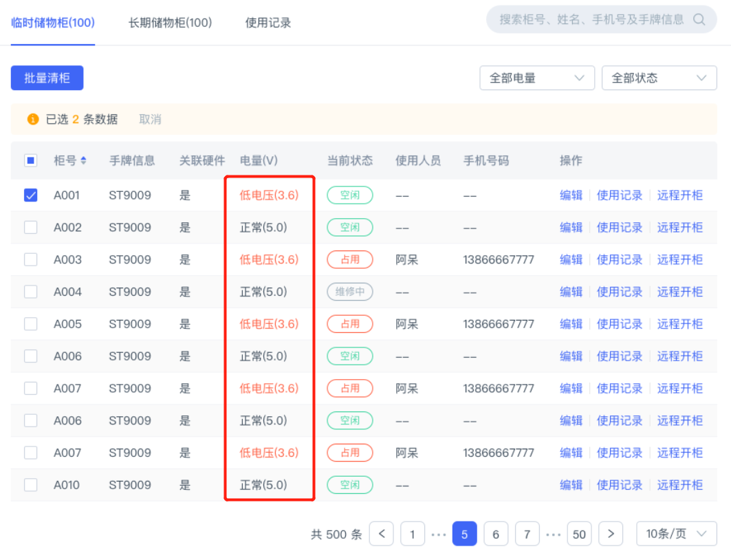Image resolution: width=731 pixels, height=560 pixels.
Task: Click the search magnifier icon
Action: [x=699, y=19]
